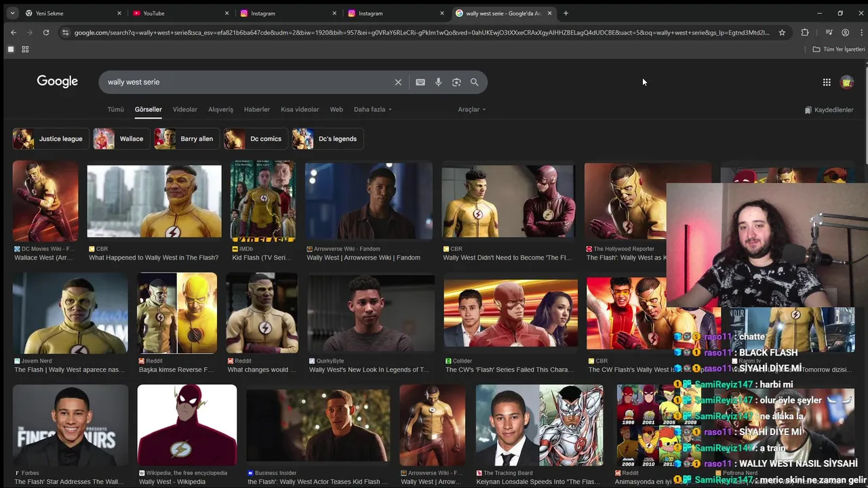
Task: Click 'Başka kimse Reverse F...' Reddit title
Action: 176,370
